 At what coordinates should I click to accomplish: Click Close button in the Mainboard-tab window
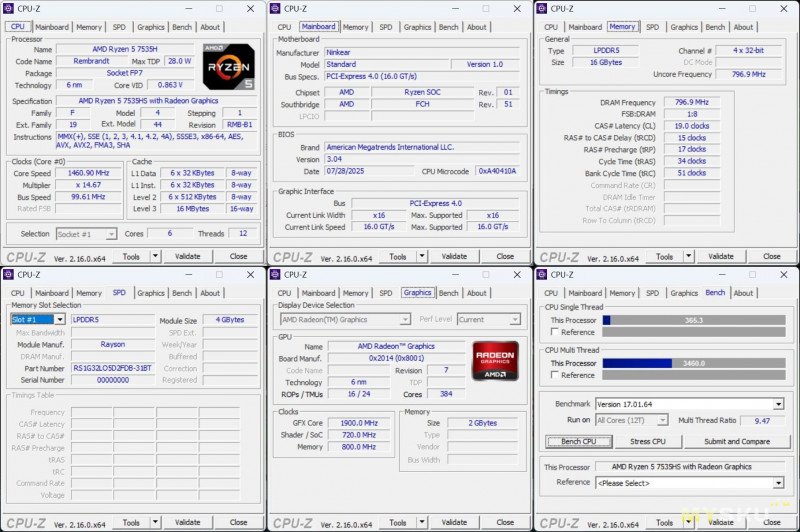pyautogui.click(x=505, y=256)
